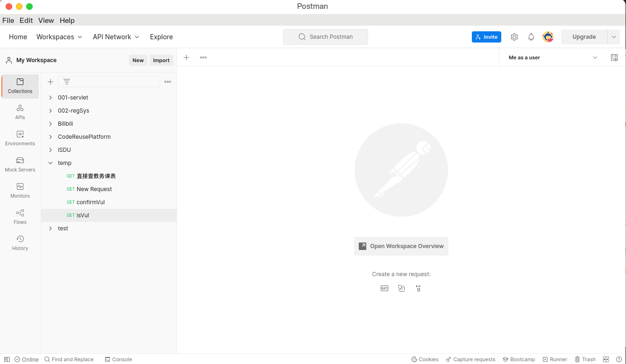Create a new collection with plus icon
This screenshot has height=364, width=626.
coord(50,82)
